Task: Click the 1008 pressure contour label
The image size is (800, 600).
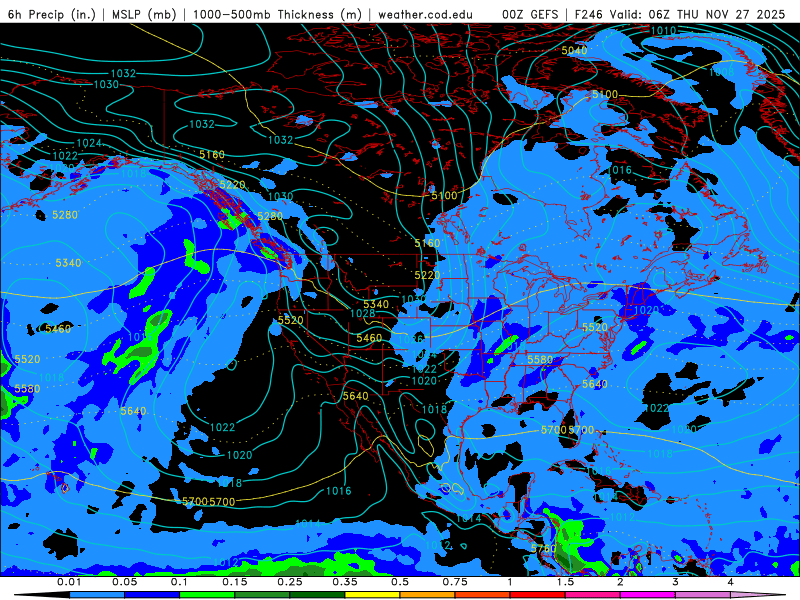Action: [x=721, y=72]
